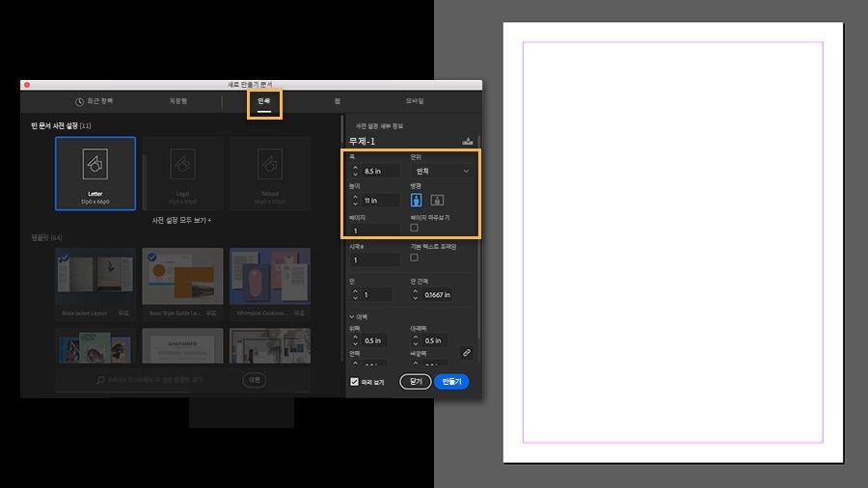Switch to the 웹 (Web) tab
Screen dimensions: 868x488
[x=338, y=101]
